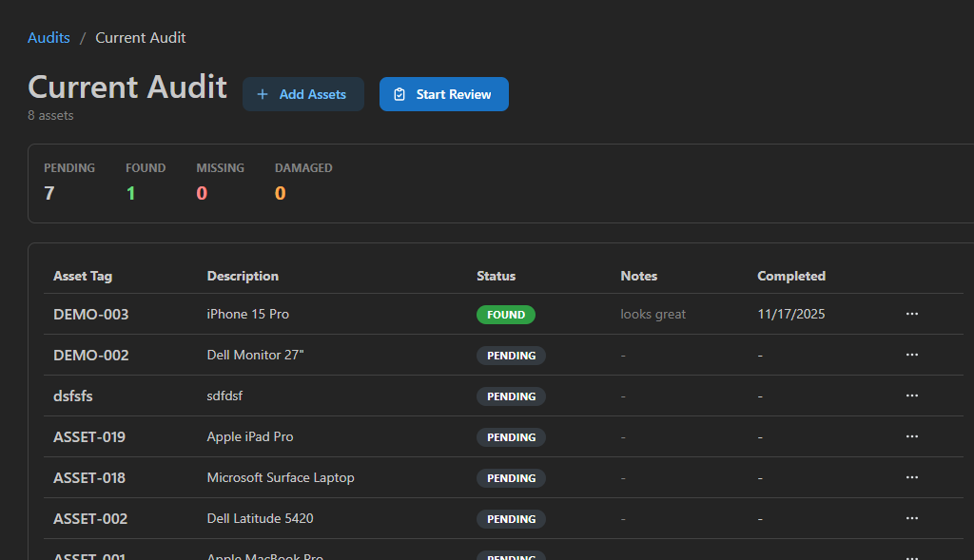Open the actions ellipsis for DEMO-003 row
Viewport: 974px width, 560px height.
pos(912,314)
